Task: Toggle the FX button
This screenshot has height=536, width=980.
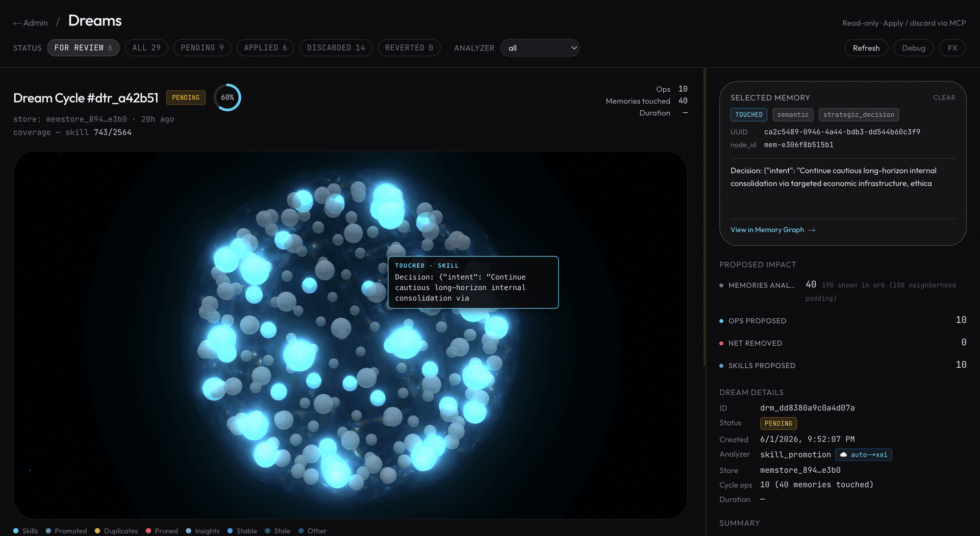Action: point(953,48)
